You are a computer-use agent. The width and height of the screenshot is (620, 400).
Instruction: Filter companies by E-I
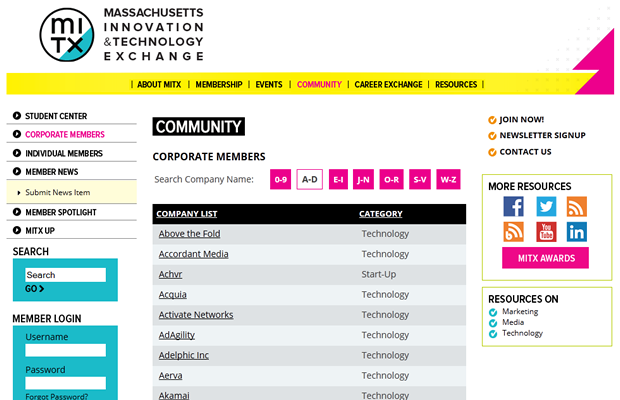click(338, 179)
